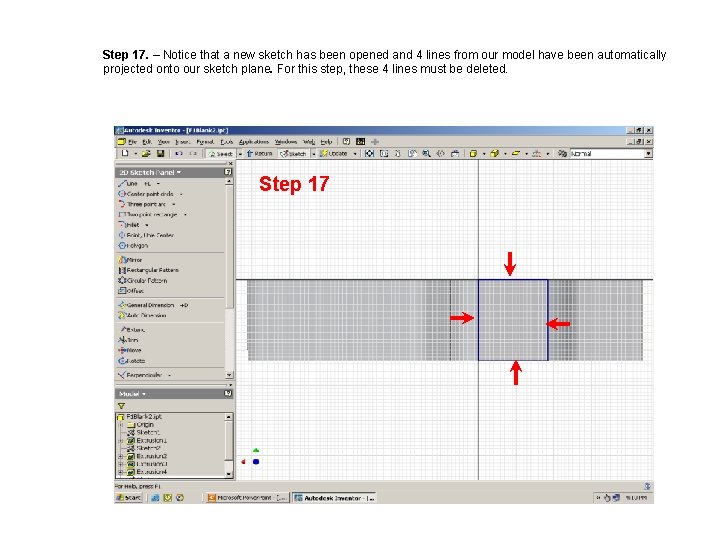Click the Open file toolbar icon
Image resolution: width=720 pixels, height=540 pixels.
[x=146, y=153]
